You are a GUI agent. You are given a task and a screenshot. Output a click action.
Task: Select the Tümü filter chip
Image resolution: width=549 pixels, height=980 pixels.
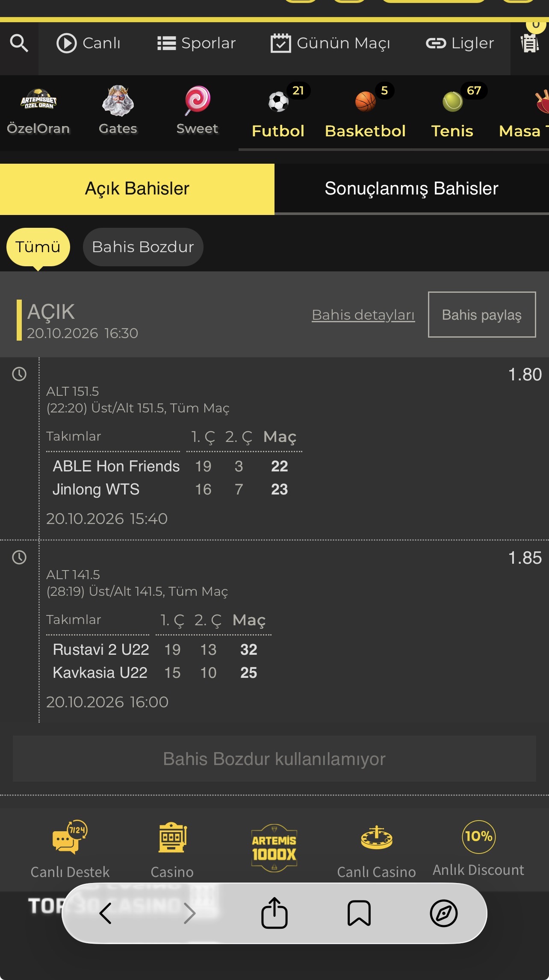(x=38, y=247)
